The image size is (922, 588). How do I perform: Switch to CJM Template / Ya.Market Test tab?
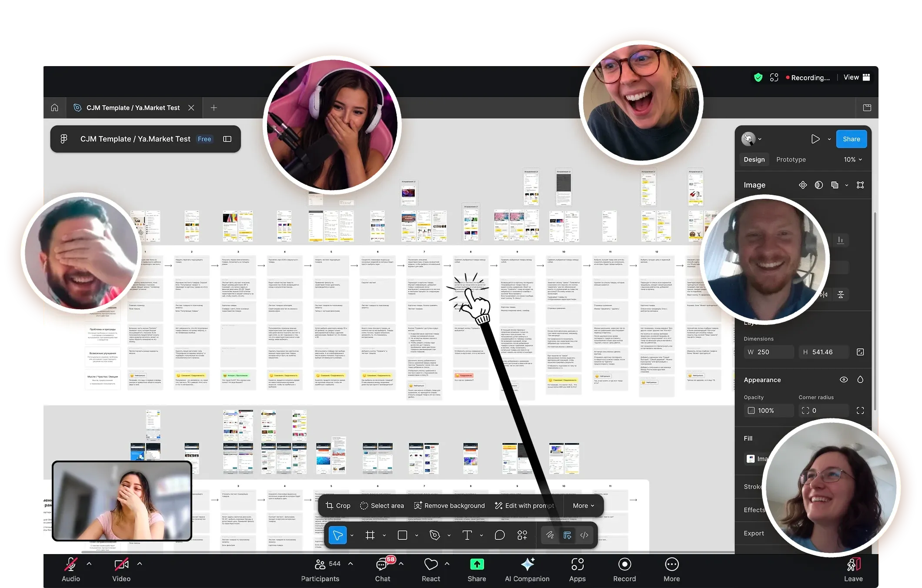134,107
